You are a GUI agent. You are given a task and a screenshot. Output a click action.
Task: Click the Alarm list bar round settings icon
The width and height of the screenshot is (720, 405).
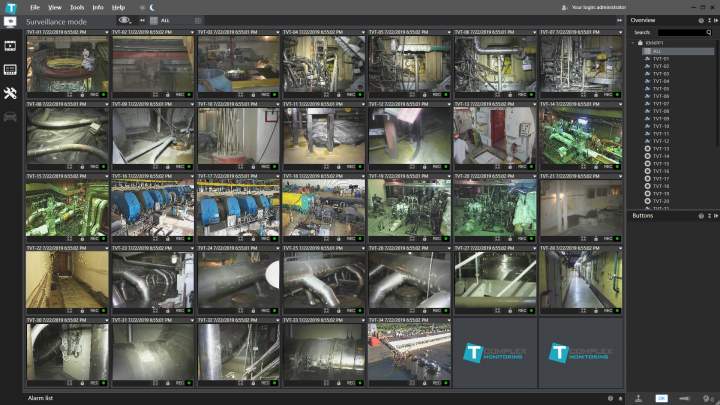pyautogui.click(x=610, y=399)
